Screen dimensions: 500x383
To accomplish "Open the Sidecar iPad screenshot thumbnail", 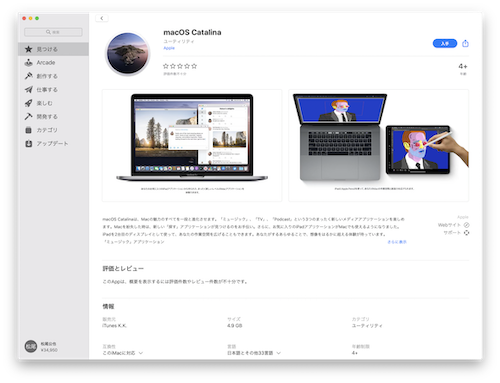I will click(378, 145).
